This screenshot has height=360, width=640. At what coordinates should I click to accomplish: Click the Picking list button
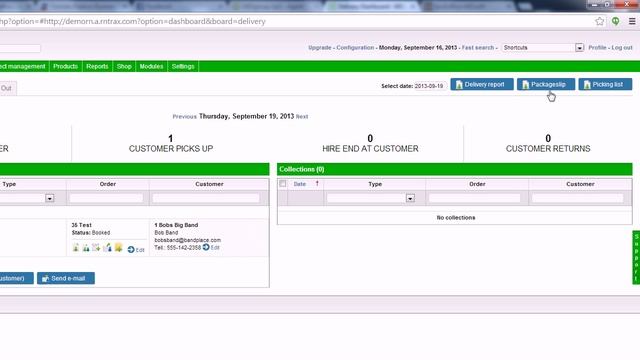tap(605, 84)
